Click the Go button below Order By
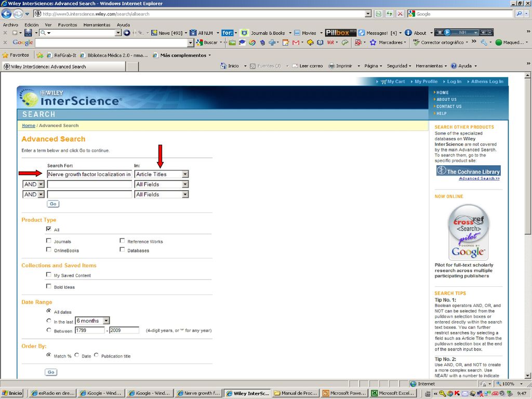Screen dimensions: 532x399 point(51,372)
